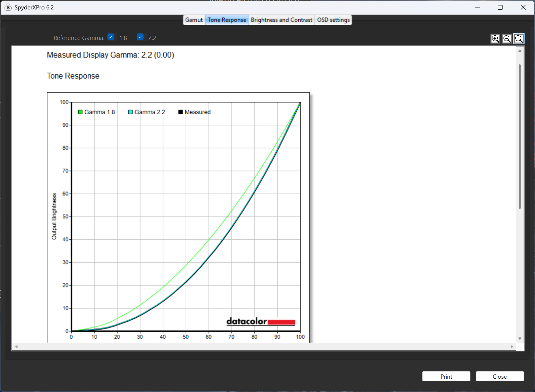535x392 pixels.
Task: Click the Reference Gamma label
Action: coord(79,38)
